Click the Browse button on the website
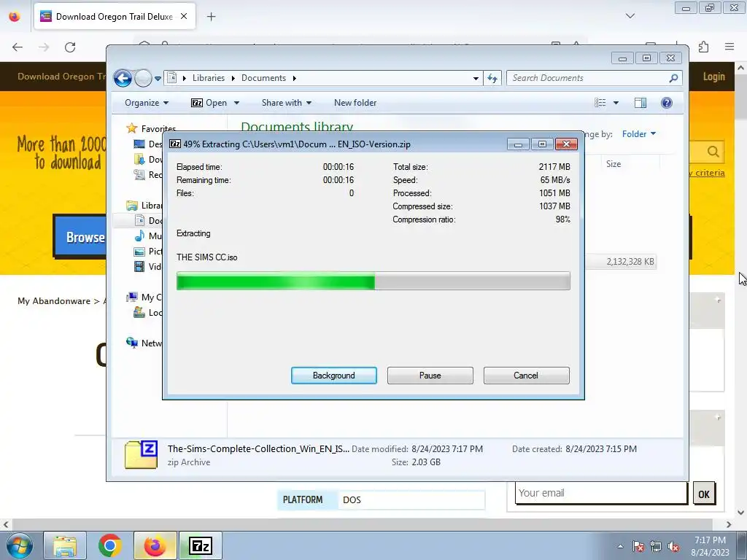Image resolution: width=747 pixels, height=560 pixels. click(80, 237)
